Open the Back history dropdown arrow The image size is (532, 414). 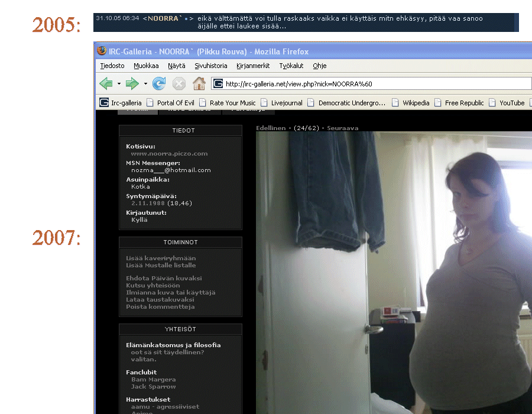tap(119, 83)
